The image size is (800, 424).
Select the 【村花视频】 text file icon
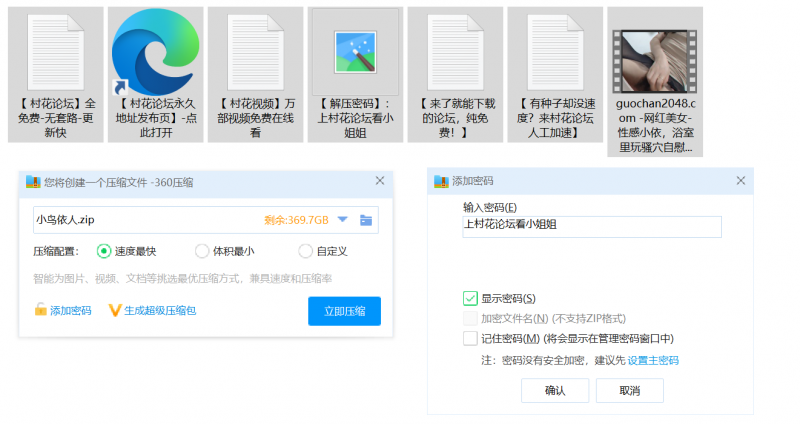pos(256,50)
